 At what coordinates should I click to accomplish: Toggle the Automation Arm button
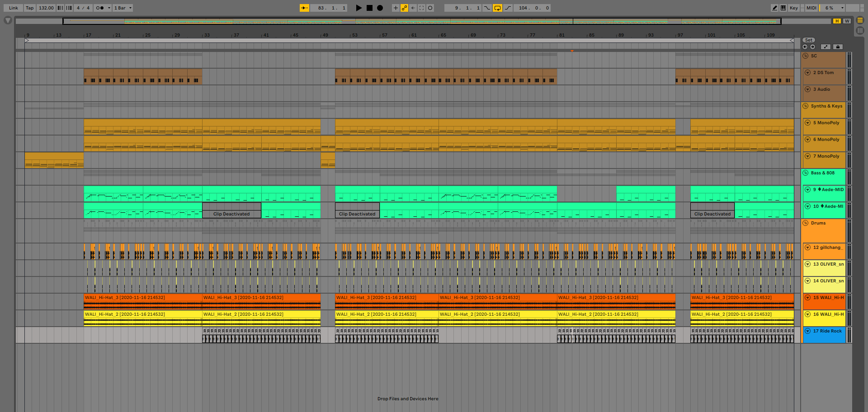[x=404, y=8]
